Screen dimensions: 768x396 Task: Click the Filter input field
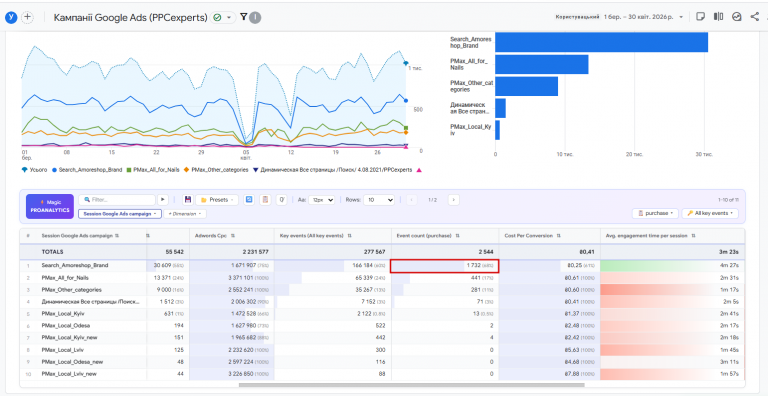point(117,199)
